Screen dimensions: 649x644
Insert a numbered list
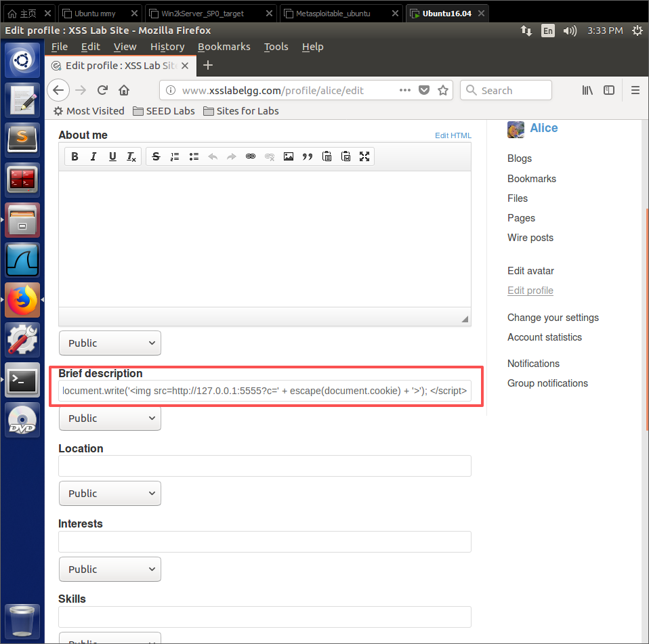tap(175, 156)
